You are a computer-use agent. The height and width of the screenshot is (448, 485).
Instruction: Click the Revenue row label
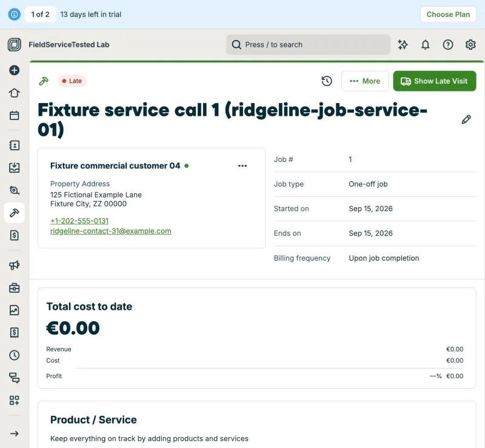[x=59, y=349]
